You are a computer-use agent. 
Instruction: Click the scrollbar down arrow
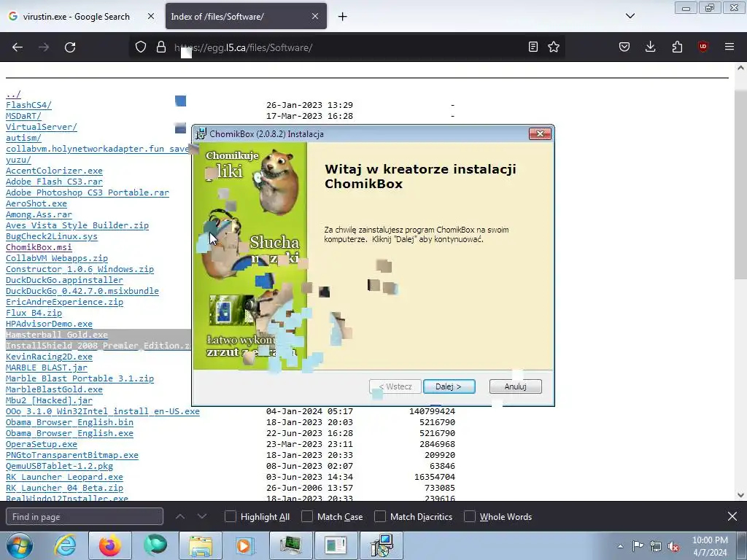(740, 495)
